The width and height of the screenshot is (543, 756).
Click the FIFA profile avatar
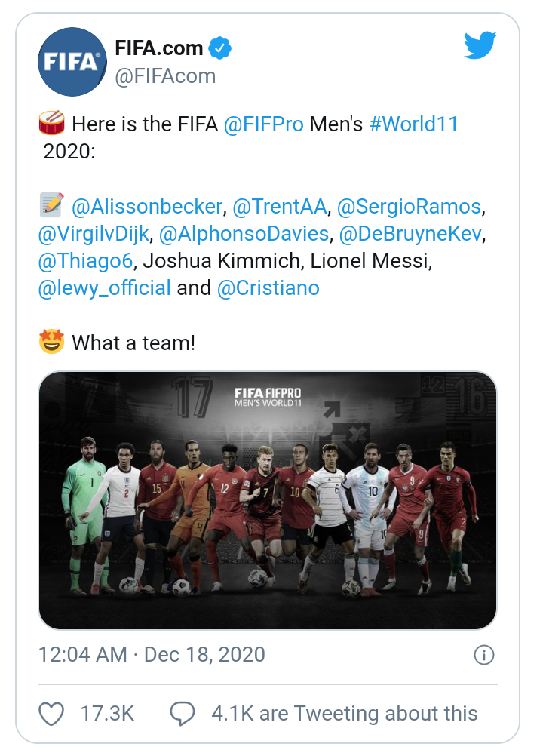71,62
